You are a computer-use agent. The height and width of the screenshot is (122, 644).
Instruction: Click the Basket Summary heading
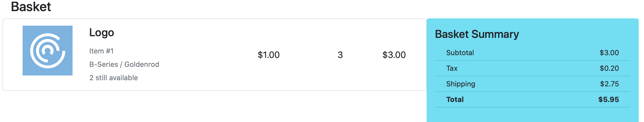[477, 34]
